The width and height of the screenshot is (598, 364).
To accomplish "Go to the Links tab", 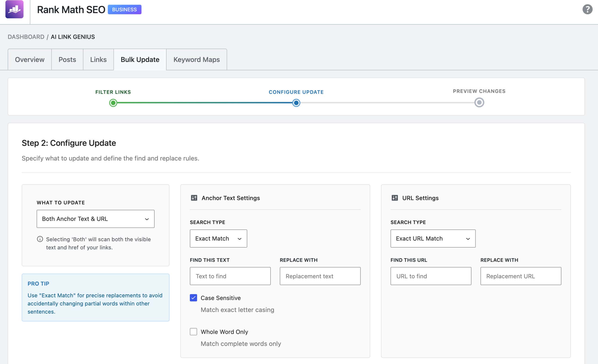I will 98,59.
